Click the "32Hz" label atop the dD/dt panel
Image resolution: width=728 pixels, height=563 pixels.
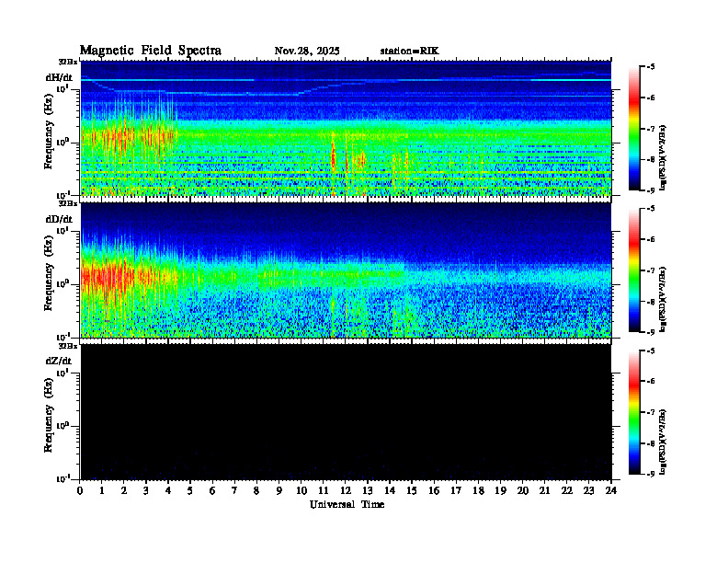(x=68, y=203)
